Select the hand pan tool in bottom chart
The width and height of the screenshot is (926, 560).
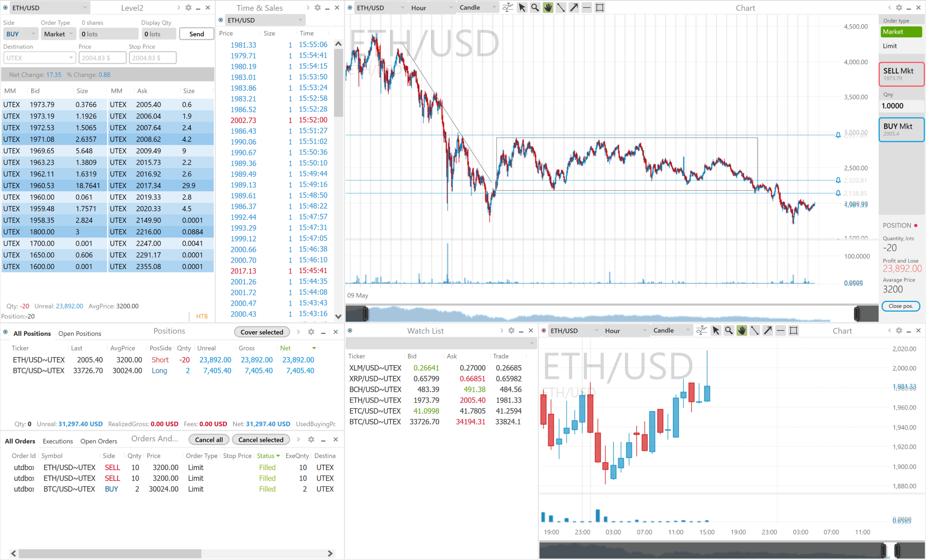[742, 331]
